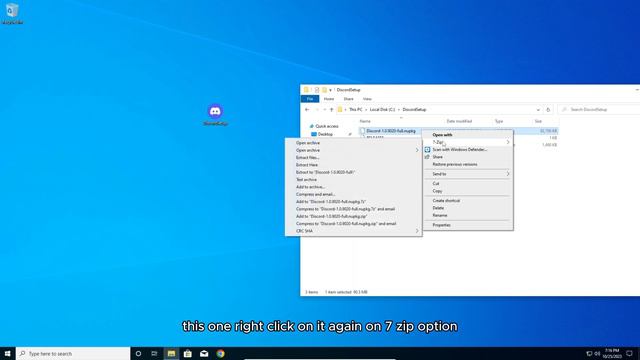Screen dimensions: 640x360
Task: Open the Customize Quick Access Toolbar dropdown
Action: click(x=330, y=90)
